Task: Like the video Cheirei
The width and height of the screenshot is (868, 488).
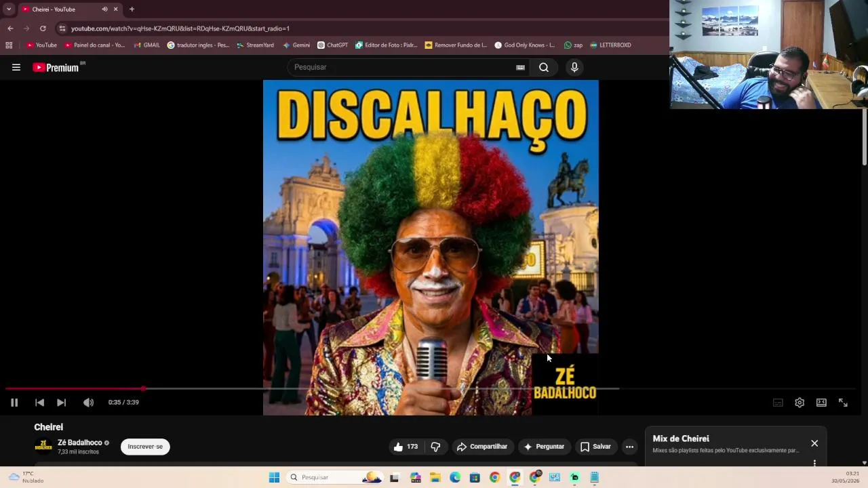Action: [x=406, y=447]
